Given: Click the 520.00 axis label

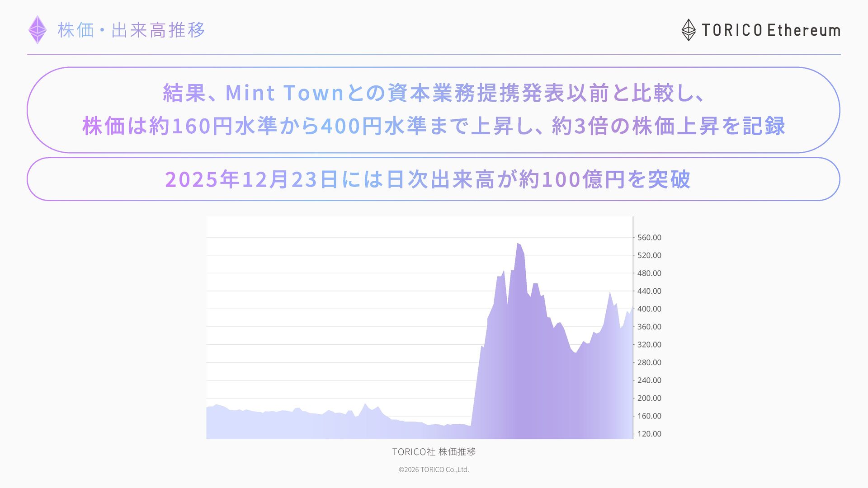Looking at the screenshot, I should (649, 255).
